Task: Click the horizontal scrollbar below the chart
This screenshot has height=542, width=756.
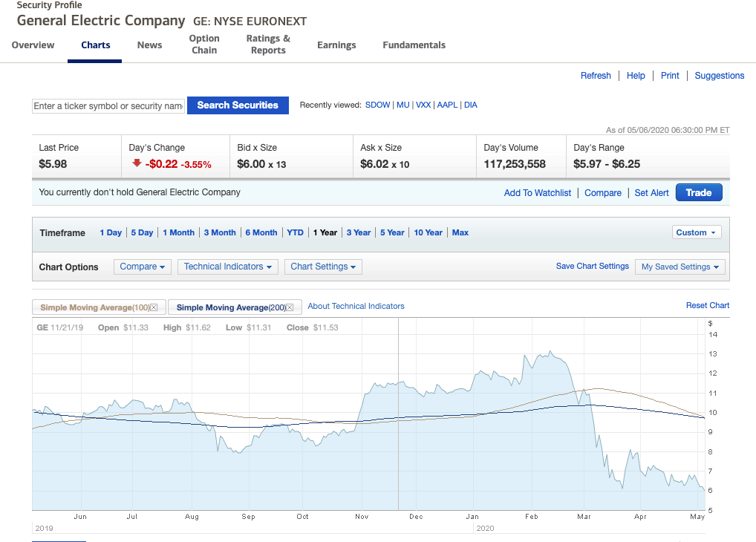Action: point(58,540)
